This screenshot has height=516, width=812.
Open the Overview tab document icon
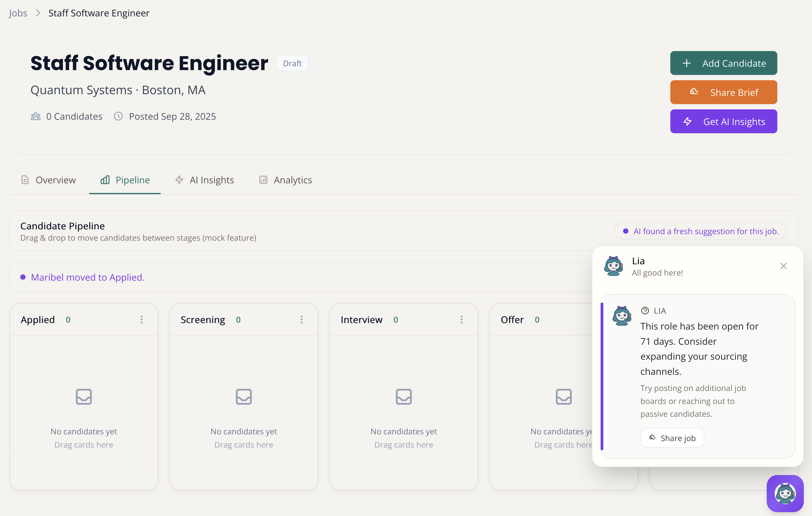click(x=25, y=180)
